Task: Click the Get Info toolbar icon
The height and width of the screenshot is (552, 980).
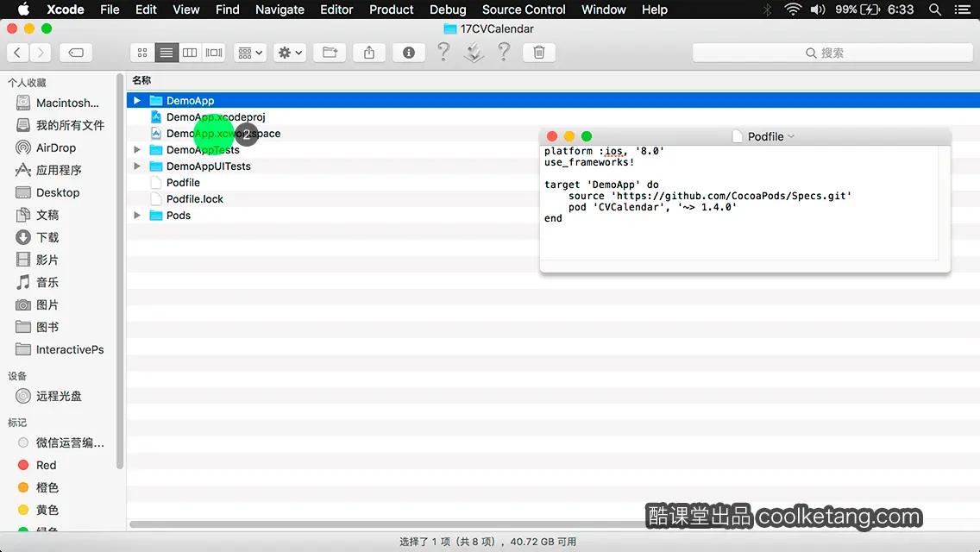Action: (x=409, y=53)
